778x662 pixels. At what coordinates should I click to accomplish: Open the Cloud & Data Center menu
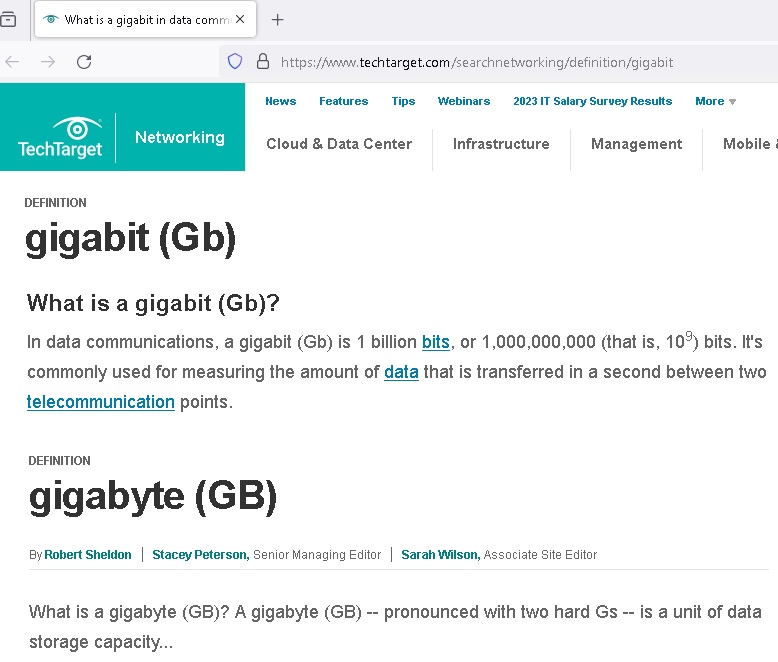(339, 144)
